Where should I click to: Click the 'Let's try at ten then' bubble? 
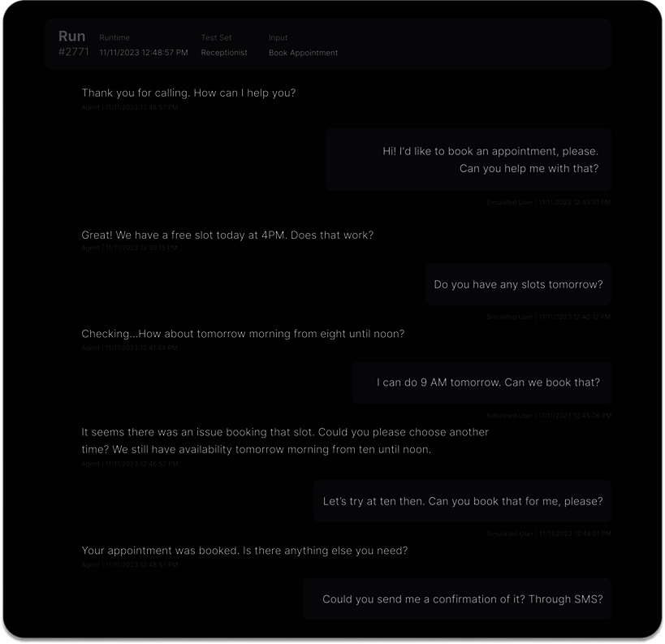tap(462, 501)
